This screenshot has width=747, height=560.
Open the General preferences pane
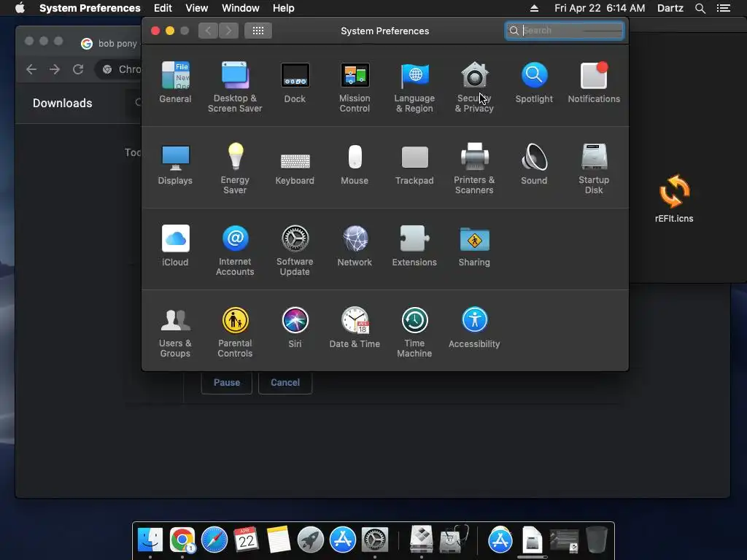point(175,83)
